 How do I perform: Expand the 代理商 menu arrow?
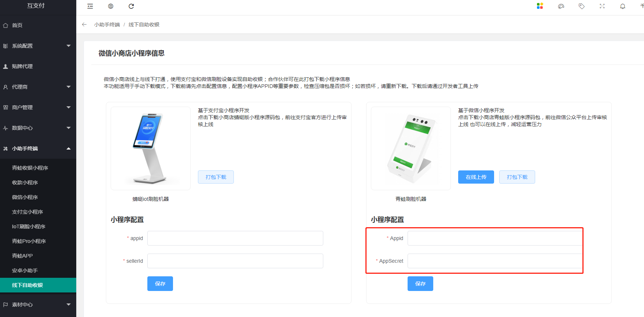69,87
